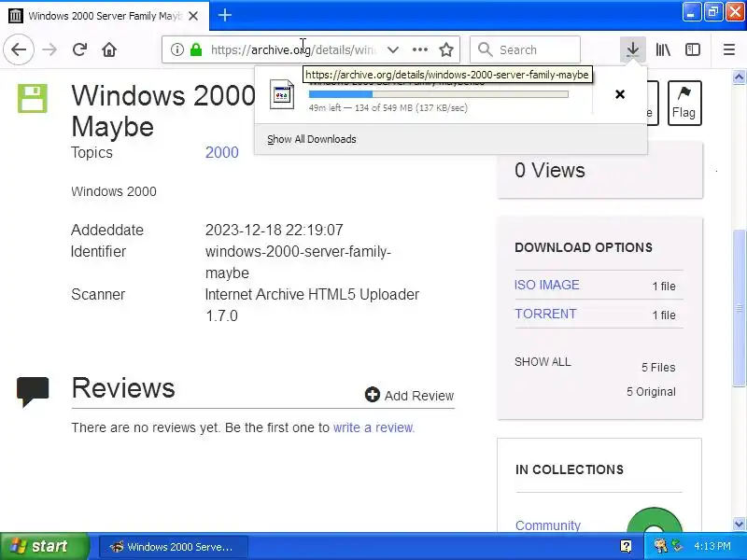The height and width of the screenshot is (560, 747).
Task: Select Windows 2000 Serve... taskbar button
Action: point(174,547)
